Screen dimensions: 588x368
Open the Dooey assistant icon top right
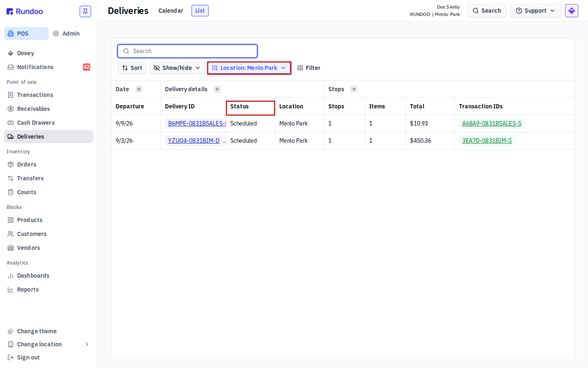tap(572, 11)
